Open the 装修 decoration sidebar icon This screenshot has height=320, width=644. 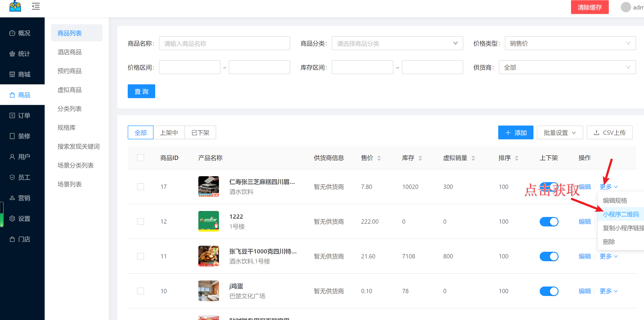[12, 136]
